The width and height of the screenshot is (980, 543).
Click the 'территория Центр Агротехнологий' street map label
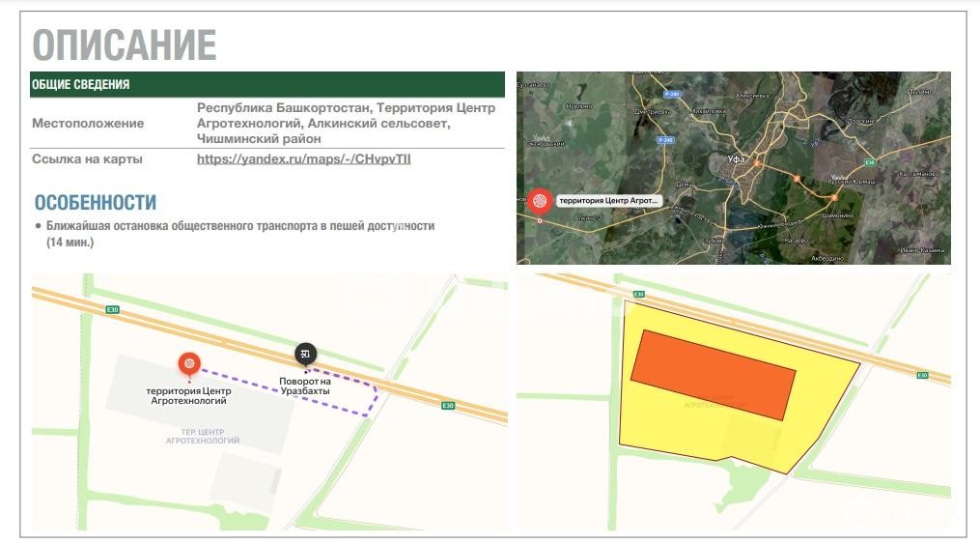pos(186,395)
